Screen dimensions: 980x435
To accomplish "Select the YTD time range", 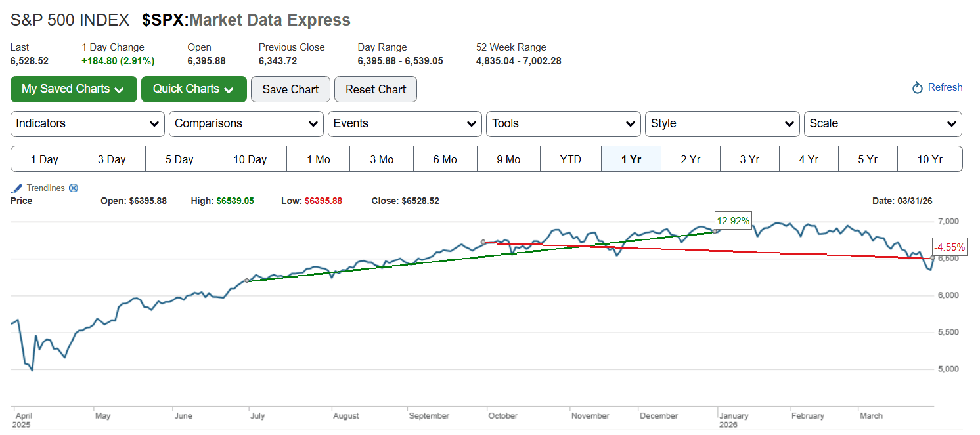I will [x=570, y=159].
